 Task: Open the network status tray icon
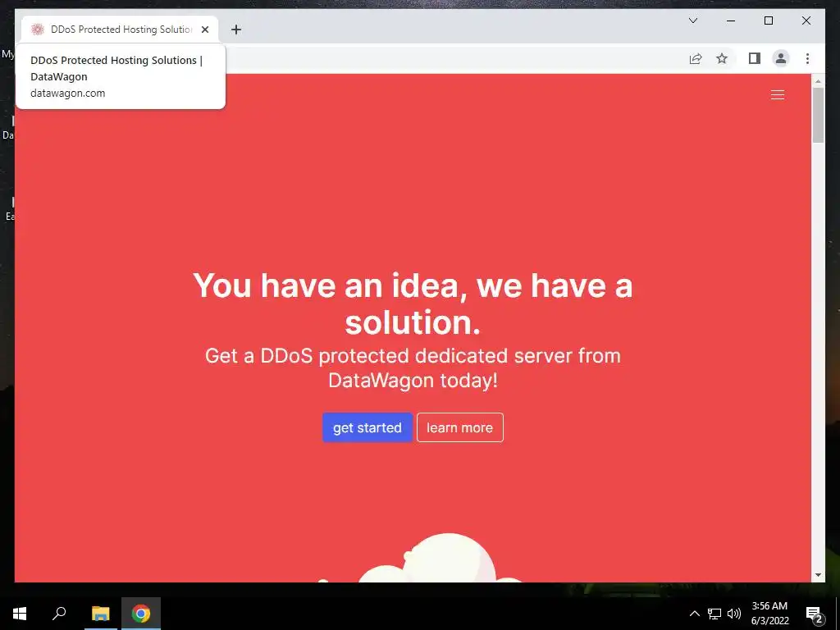coord(714,614)
